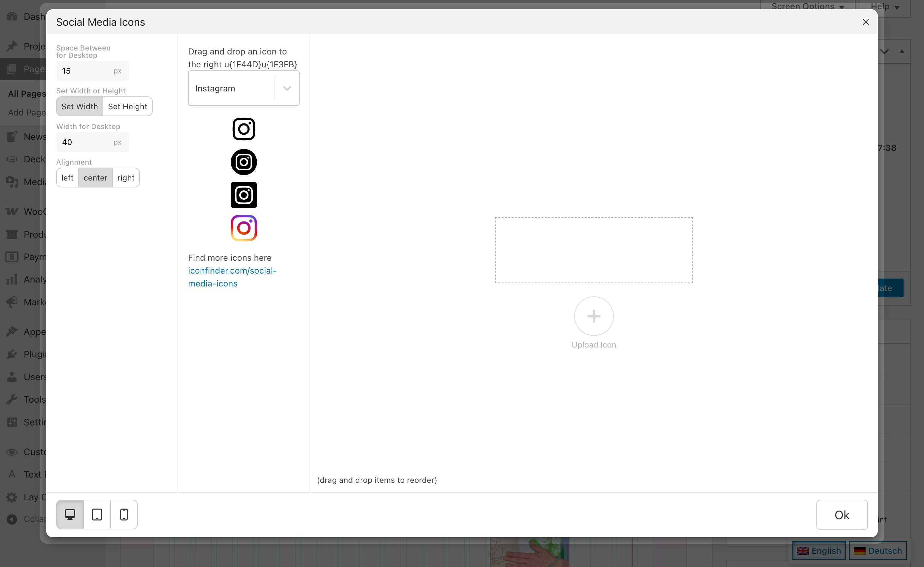The image size is (924, 567).
Task: Switch to phone device view
Action: click(124, 515)
